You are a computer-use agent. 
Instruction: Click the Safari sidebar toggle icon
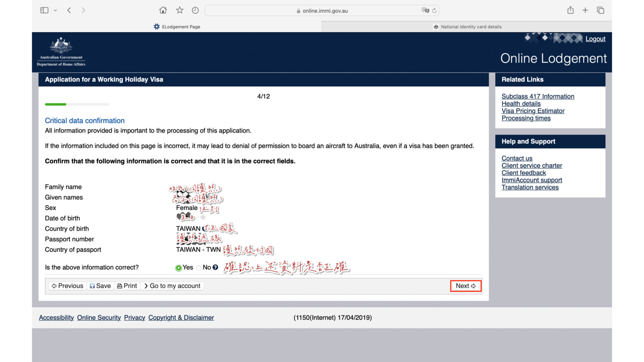[x=44, y=10]
